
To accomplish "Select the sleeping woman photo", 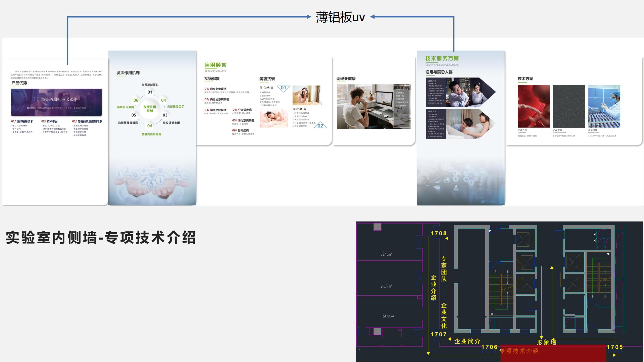I will 274,118.
